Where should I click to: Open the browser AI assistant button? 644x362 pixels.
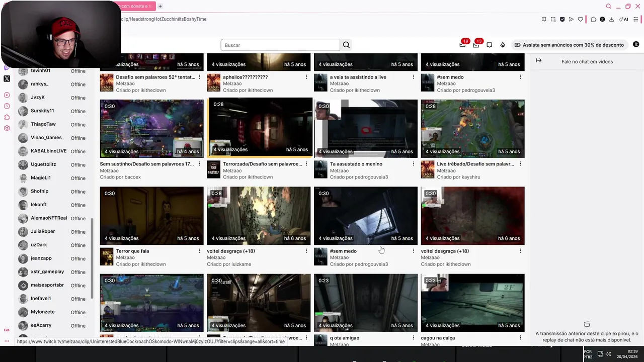(x=624, y=19)
